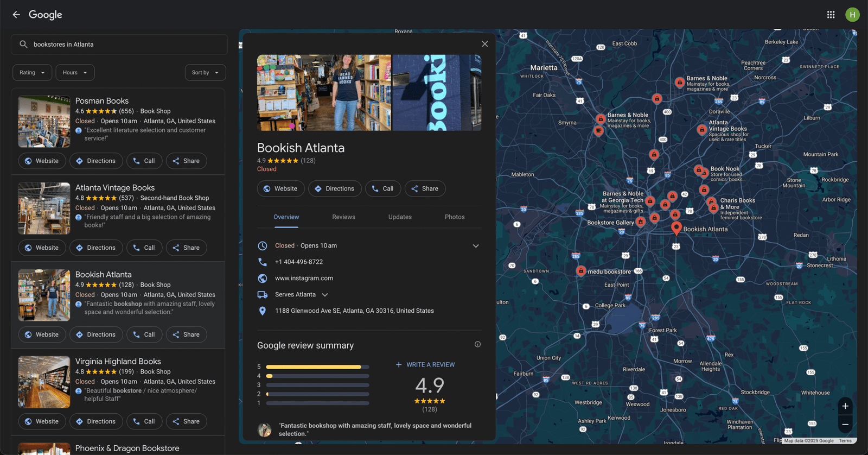Call Atlanta Vintage Books

tap(144, 248)
